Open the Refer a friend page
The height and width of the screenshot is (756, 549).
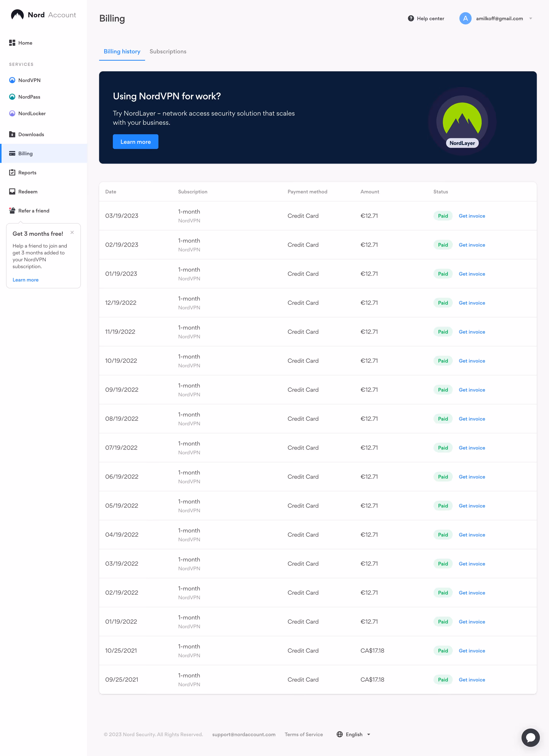tap(34, 211)
